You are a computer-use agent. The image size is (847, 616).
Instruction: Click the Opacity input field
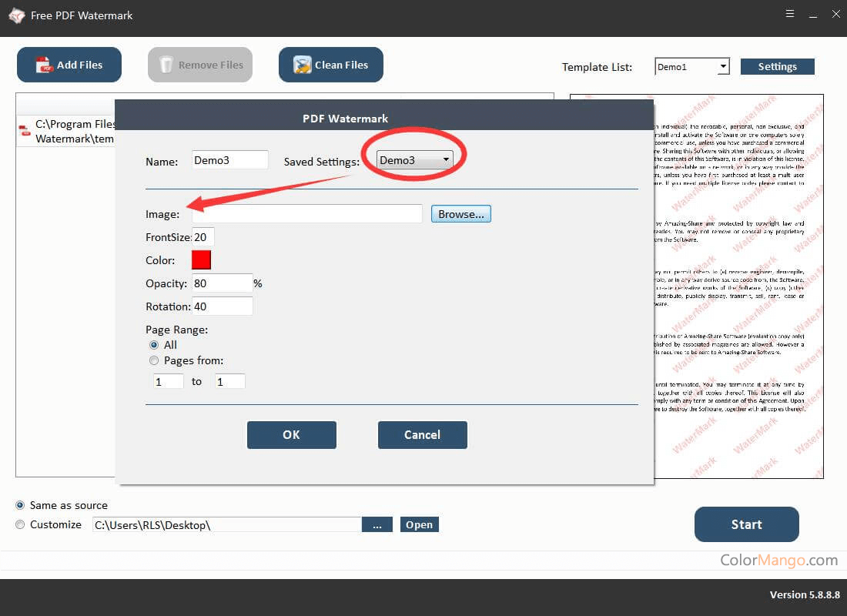222,283
